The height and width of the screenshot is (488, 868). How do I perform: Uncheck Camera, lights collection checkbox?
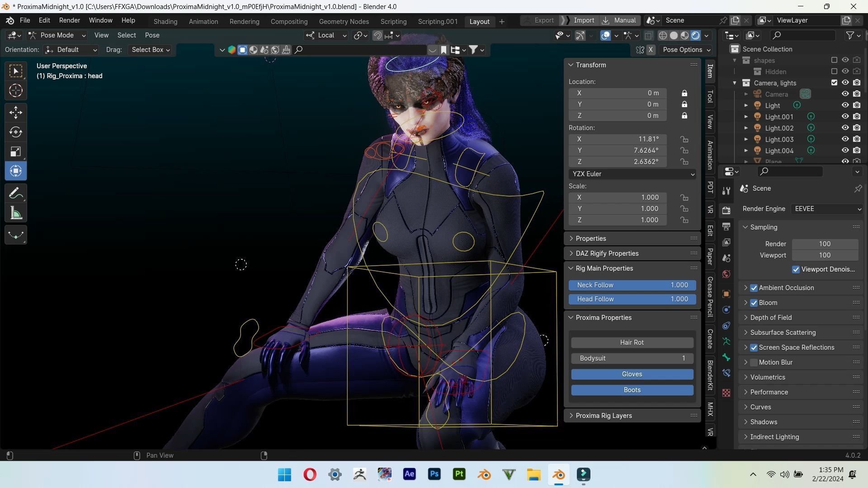(834, 83)
